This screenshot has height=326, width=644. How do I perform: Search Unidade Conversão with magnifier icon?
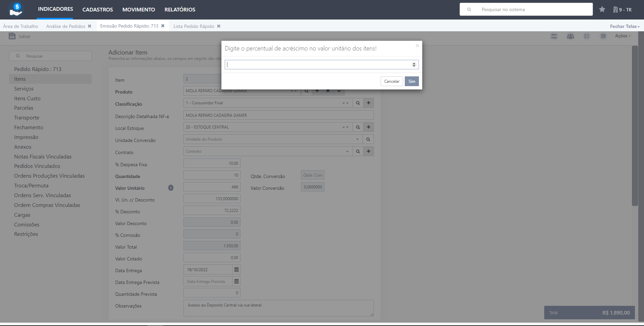[x=368, y=139]
